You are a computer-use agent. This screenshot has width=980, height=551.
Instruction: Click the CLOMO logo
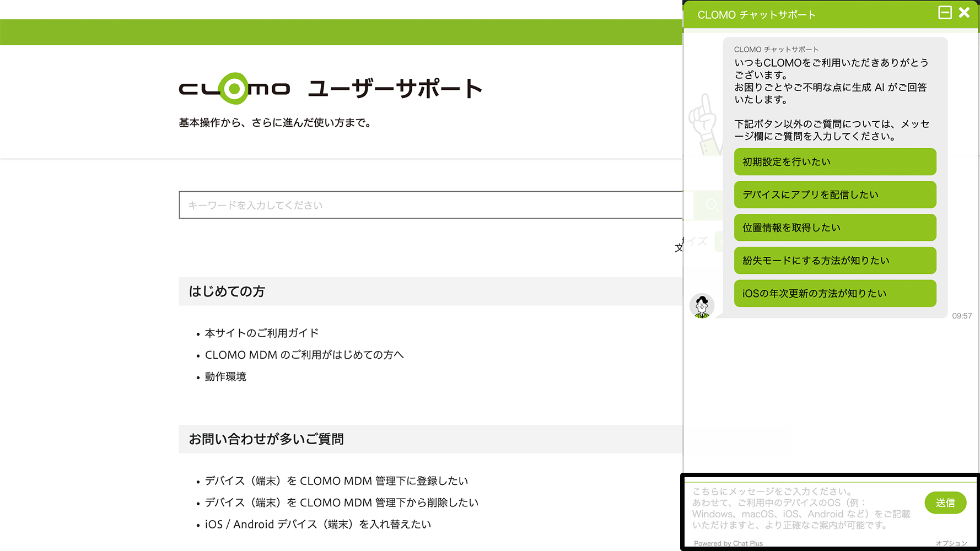point(234,88)
